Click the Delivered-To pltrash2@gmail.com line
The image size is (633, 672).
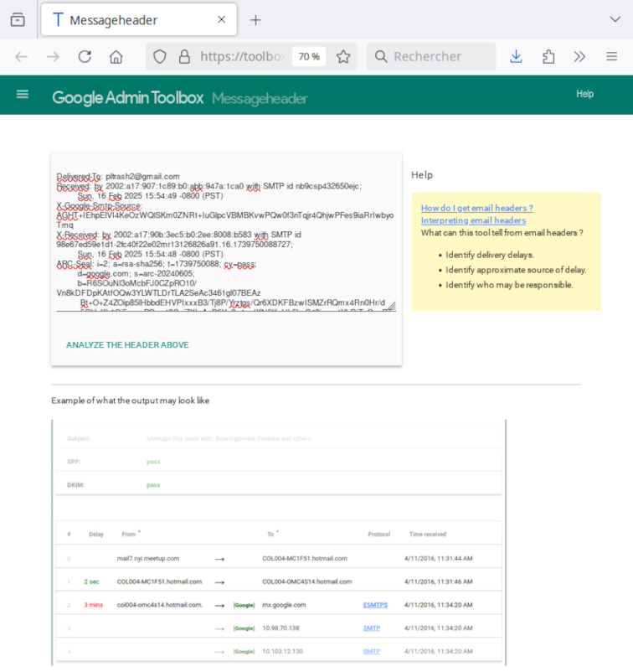point(118,176)
